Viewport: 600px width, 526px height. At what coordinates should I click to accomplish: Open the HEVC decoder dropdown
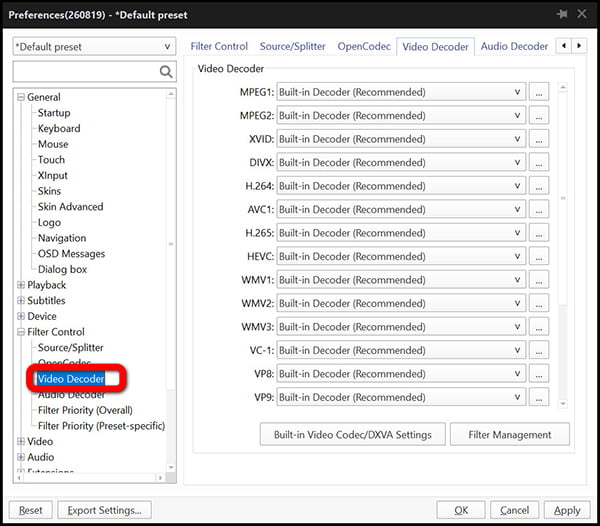401,256
